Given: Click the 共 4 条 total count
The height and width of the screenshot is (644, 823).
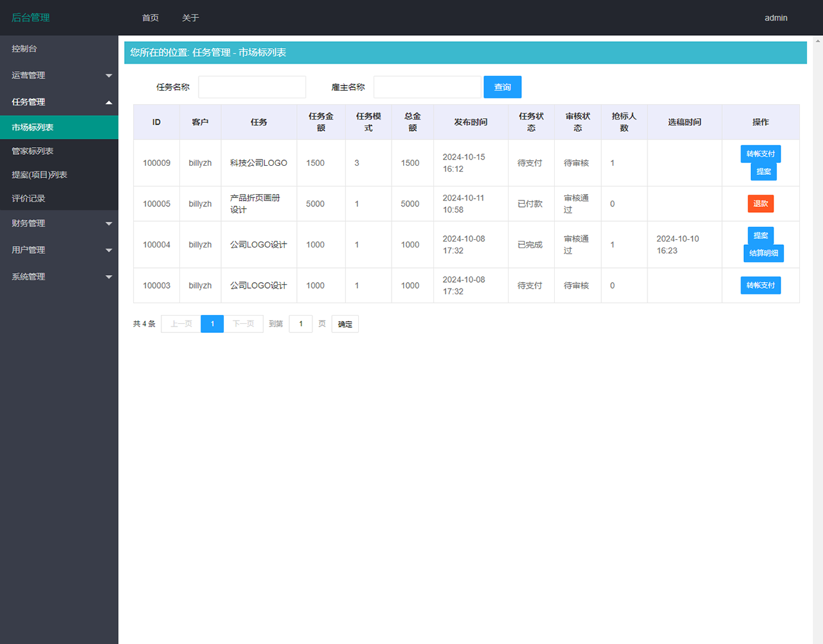Looking at the screenshot, I should (x=145, y=324).
